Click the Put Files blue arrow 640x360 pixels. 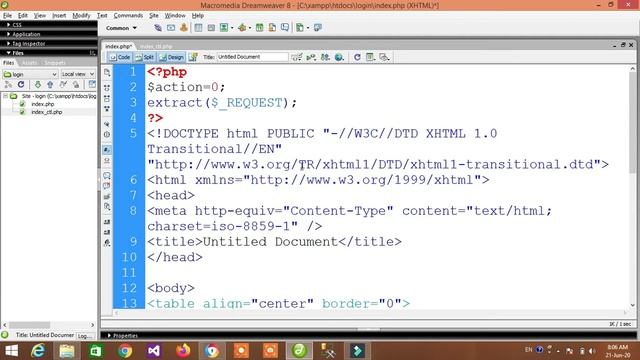[50, 84]
